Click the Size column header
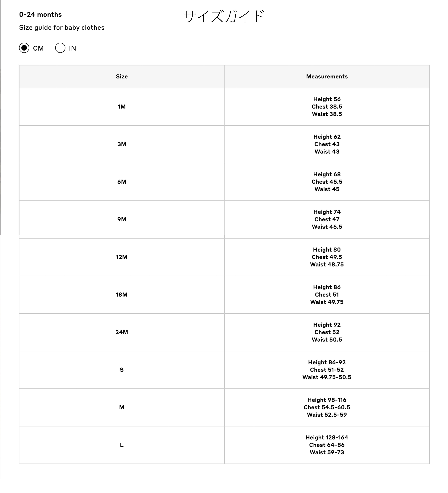This screenshot has width=448, height=493. pos(122,77)
